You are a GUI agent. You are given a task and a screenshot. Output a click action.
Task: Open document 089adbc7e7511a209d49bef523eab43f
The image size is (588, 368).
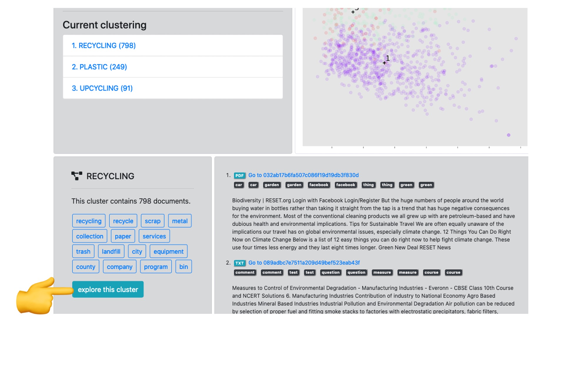304,263
